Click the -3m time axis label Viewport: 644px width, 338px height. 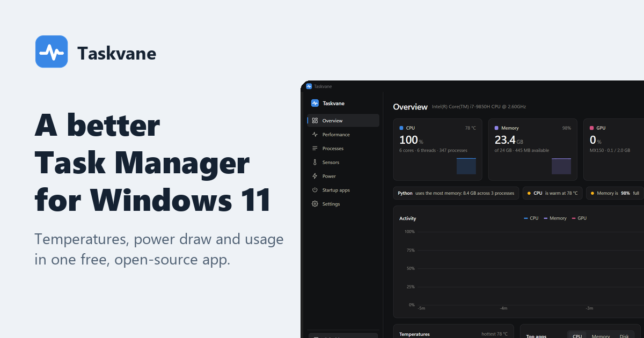[589, 308]
